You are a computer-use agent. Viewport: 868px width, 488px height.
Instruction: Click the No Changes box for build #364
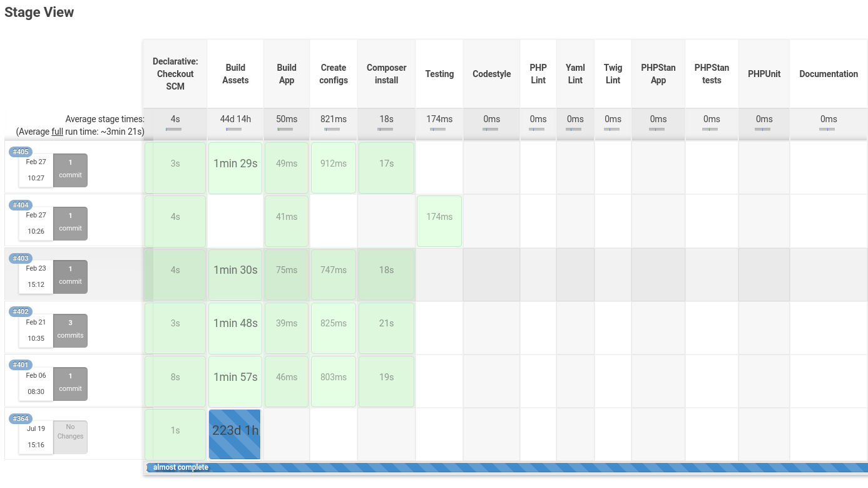(x=70, y=437)
